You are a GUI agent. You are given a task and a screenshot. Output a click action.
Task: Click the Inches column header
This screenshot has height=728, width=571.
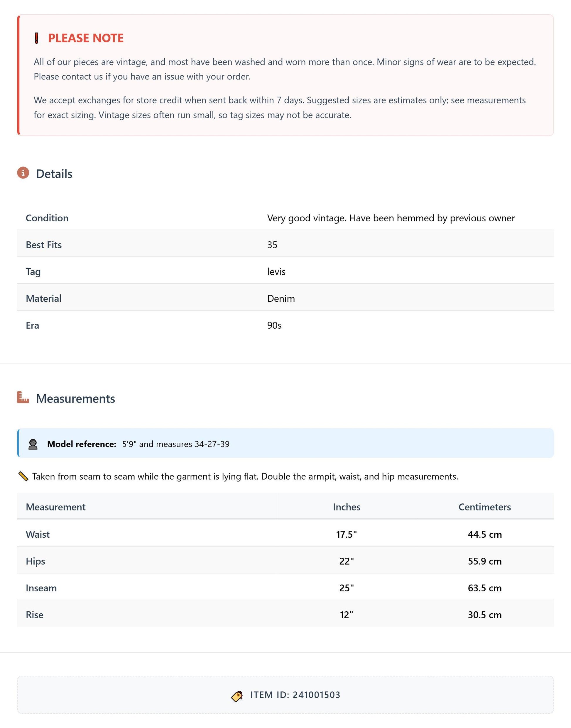[x=346, y=507]
